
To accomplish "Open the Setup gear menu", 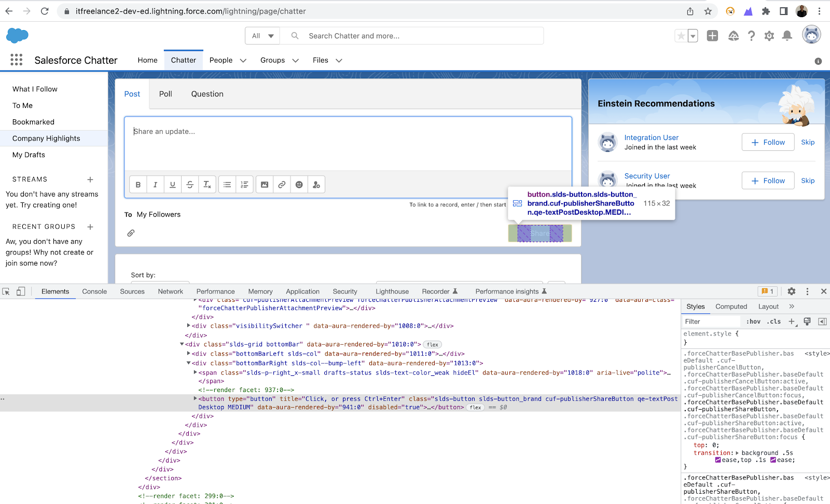I will click(x=769, y=36).
